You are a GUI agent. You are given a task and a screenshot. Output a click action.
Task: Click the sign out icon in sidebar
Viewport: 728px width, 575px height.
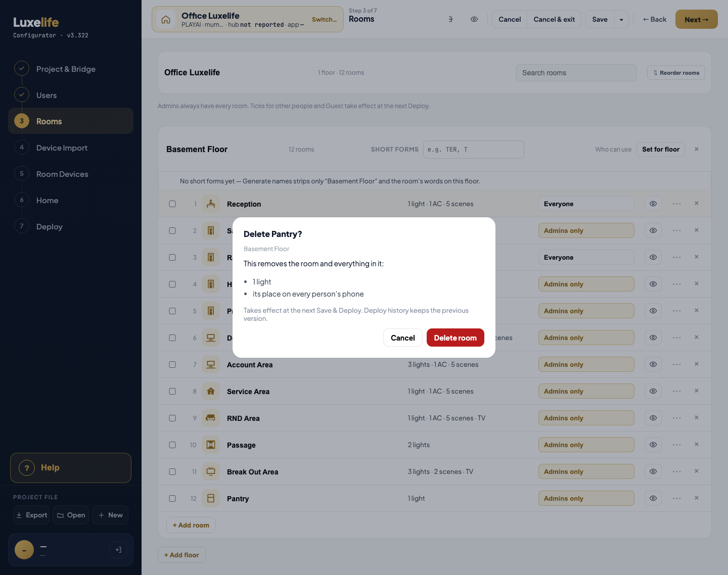click(x=118, y=550)
